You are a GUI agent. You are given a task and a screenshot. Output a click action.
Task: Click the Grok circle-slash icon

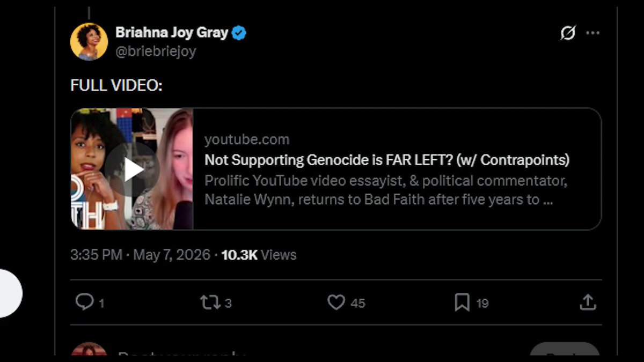[x=567, y=33]
